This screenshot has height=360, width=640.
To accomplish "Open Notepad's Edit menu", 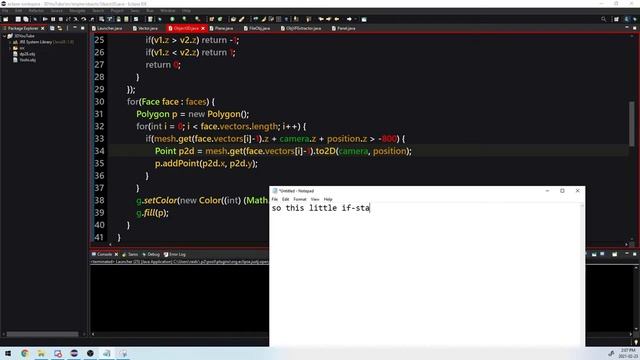I will [x=285, y=199].
